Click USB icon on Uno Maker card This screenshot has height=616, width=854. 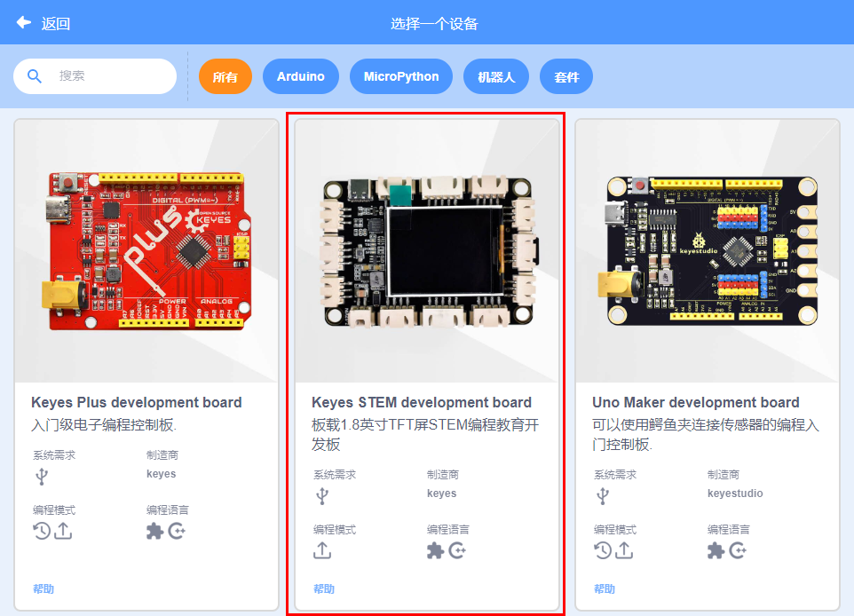coord(603,495)
